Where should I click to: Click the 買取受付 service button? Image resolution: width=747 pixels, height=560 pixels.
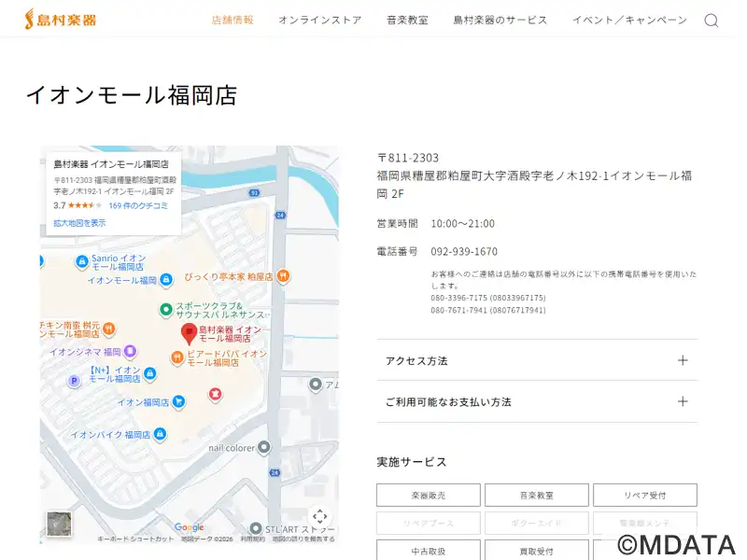point(537,551)
